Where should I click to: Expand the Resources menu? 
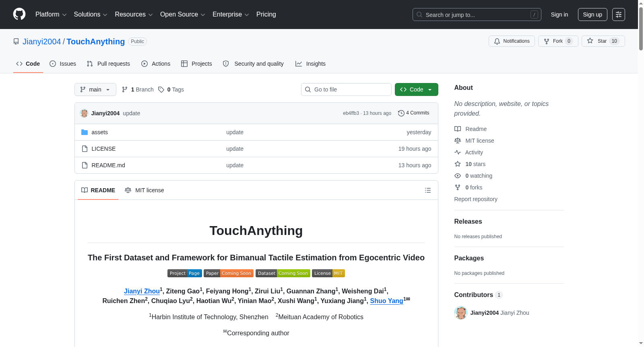[x=134, y=15]
